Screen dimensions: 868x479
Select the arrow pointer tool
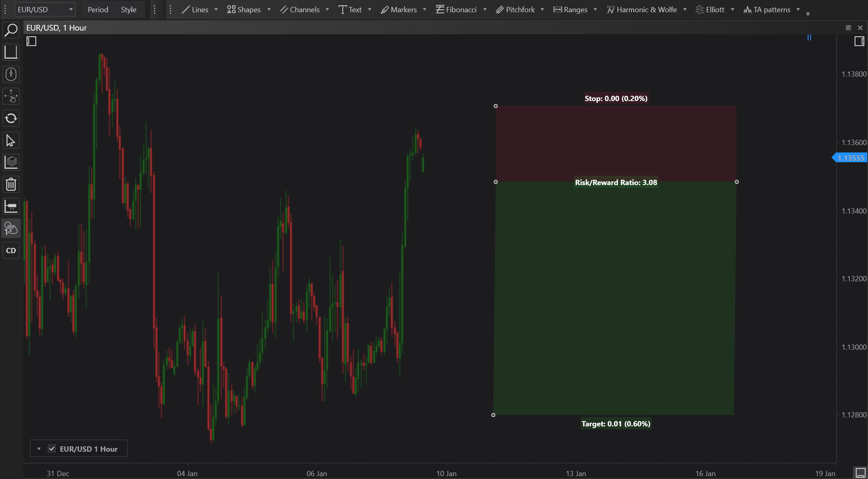coord(11,141)
